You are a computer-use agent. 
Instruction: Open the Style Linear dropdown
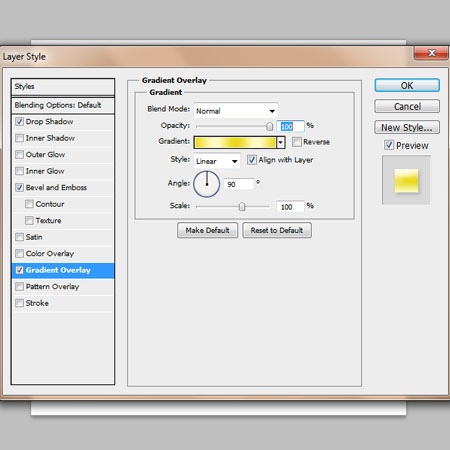217,161
